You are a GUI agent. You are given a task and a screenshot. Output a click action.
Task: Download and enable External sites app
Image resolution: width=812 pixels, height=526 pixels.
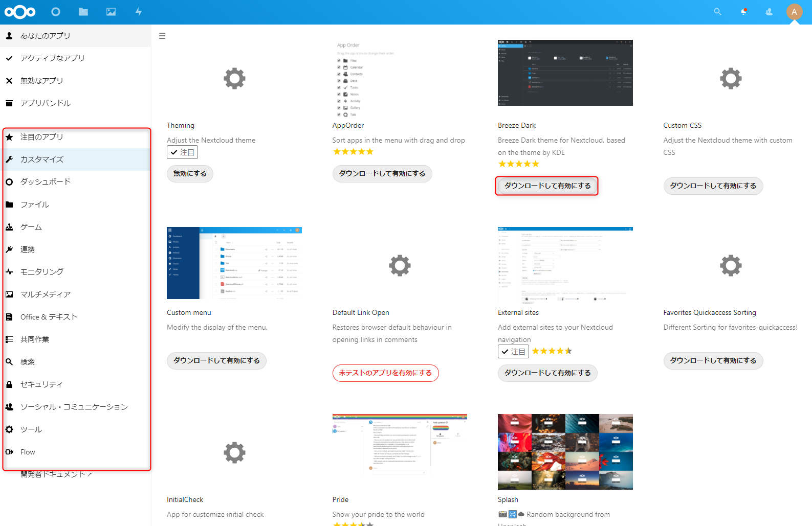pyautogui.click(x=547, y=373)
